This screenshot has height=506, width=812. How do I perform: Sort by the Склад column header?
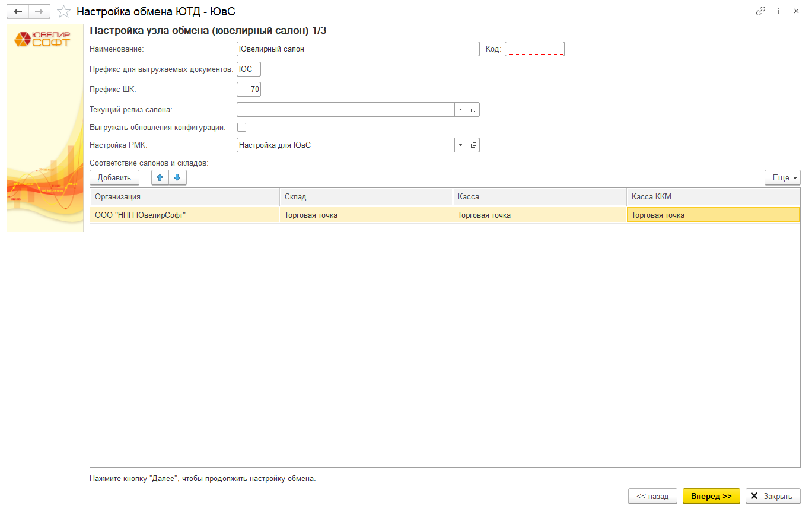coord(366,196)
